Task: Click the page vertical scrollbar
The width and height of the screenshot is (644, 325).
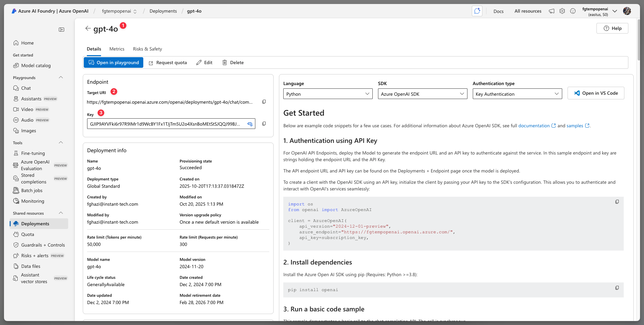Action: click(x=639, y=40)
